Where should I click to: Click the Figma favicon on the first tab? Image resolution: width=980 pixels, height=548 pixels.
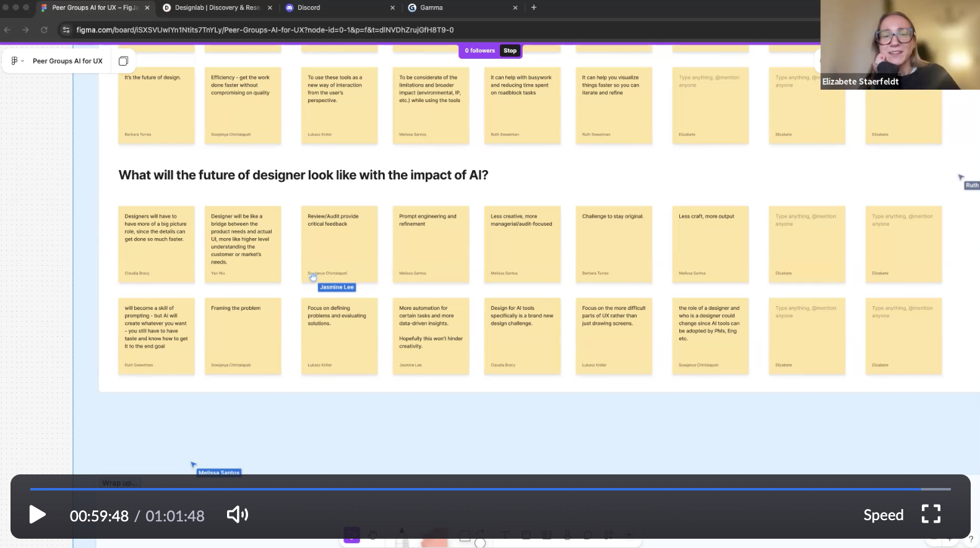pyautogui.click(x=44, y=7)
